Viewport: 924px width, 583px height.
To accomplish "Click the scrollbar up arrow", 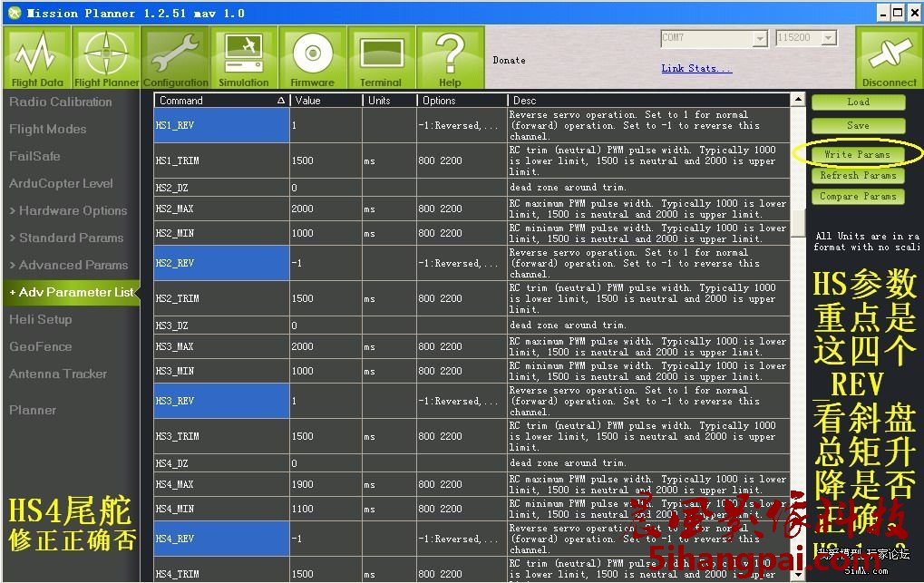I will pos(798,99).
